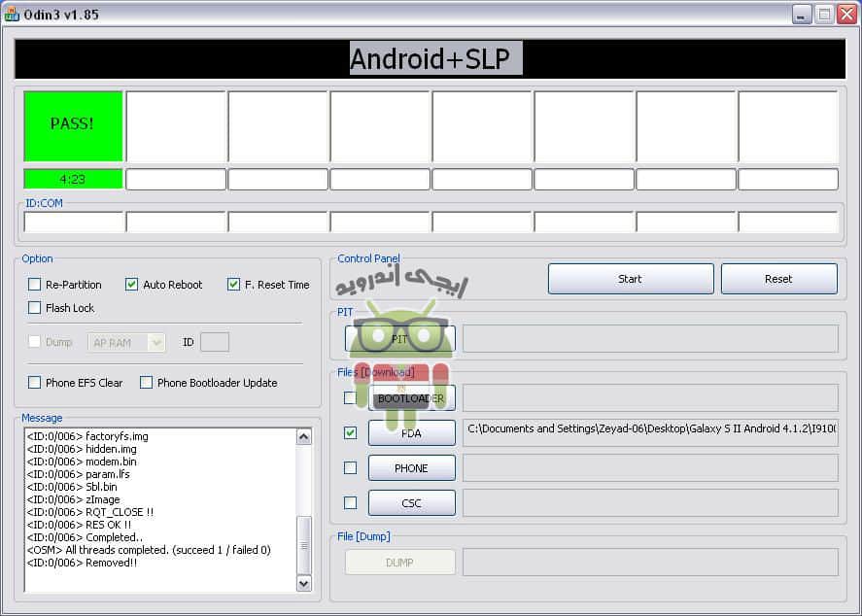862x616 pixels.
Task: Check the box beside the BOOTLOADER button
Action: (x=350, y=397)
